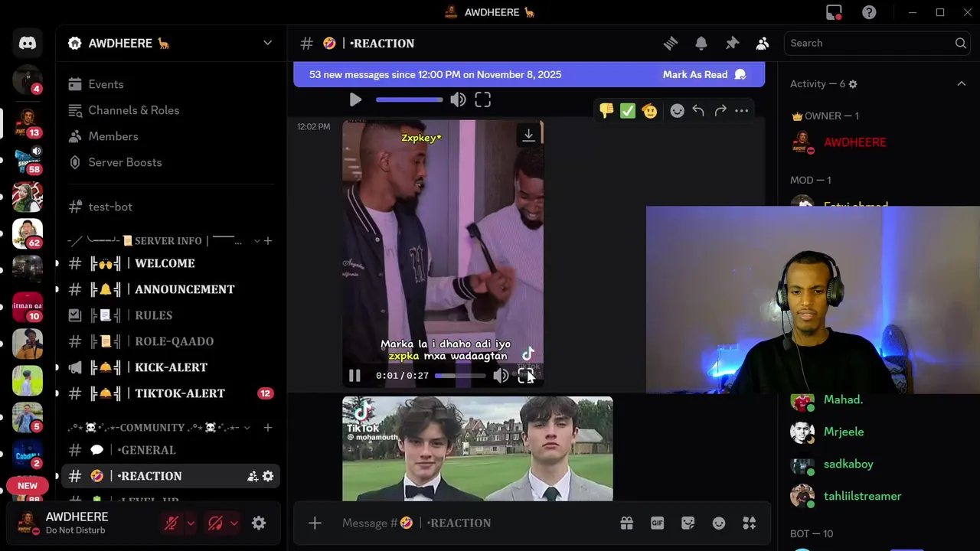Mark As Read in the new messages banner
This screenshot has width=980, height=551.
pos(704,74)
